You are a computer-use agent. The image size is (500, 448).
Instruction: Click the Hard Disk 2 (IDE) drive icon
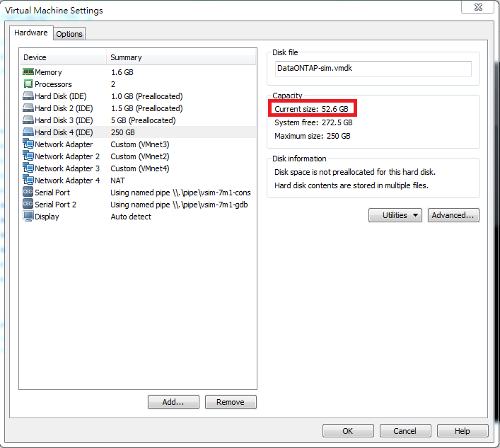(x=28, y=108)
